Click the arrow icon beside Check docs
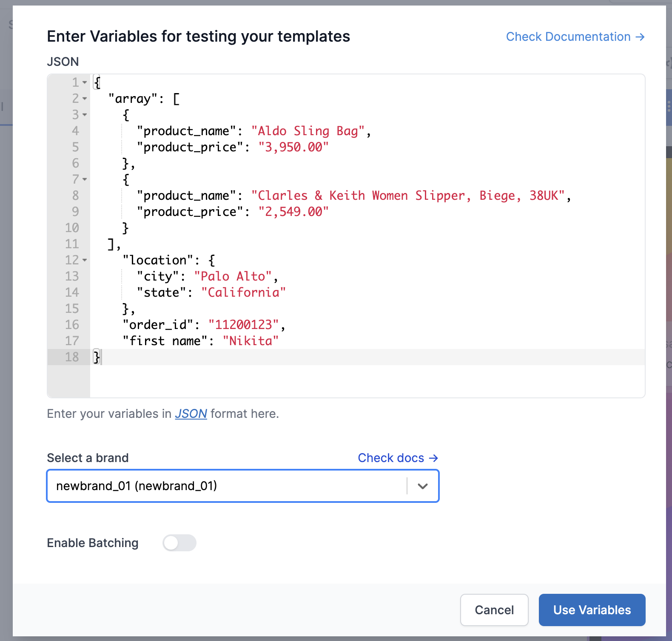 433,458
